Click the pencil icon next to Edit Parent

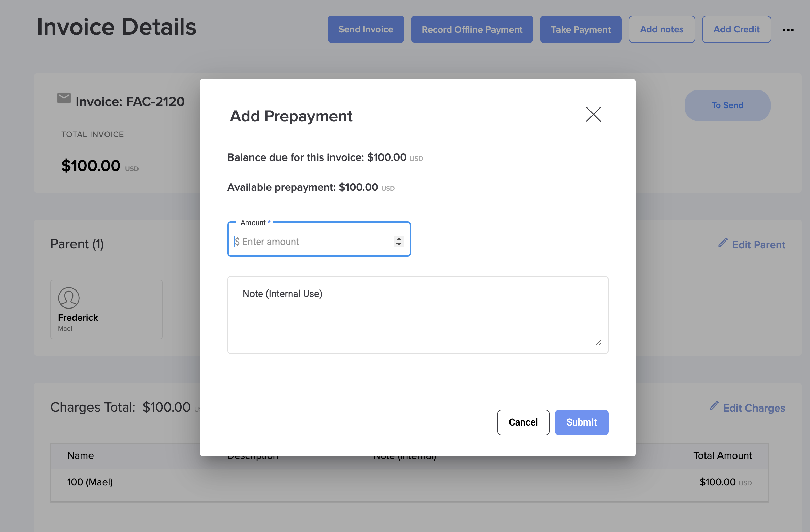pos(723,243)
